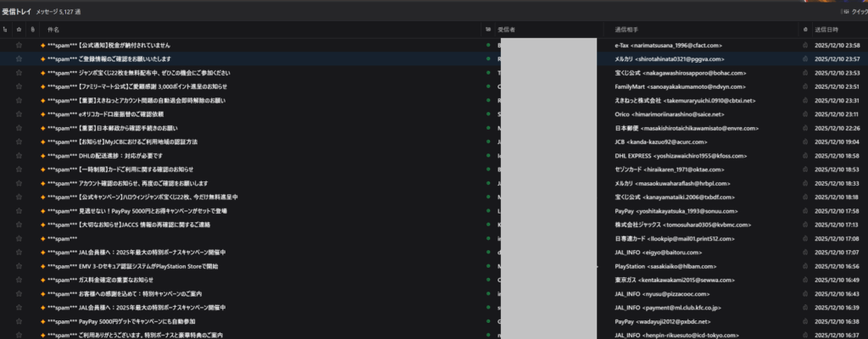Screen dimensions: 868x339
Task: Click the read status column header icon
Action: (x=488, y=30)
